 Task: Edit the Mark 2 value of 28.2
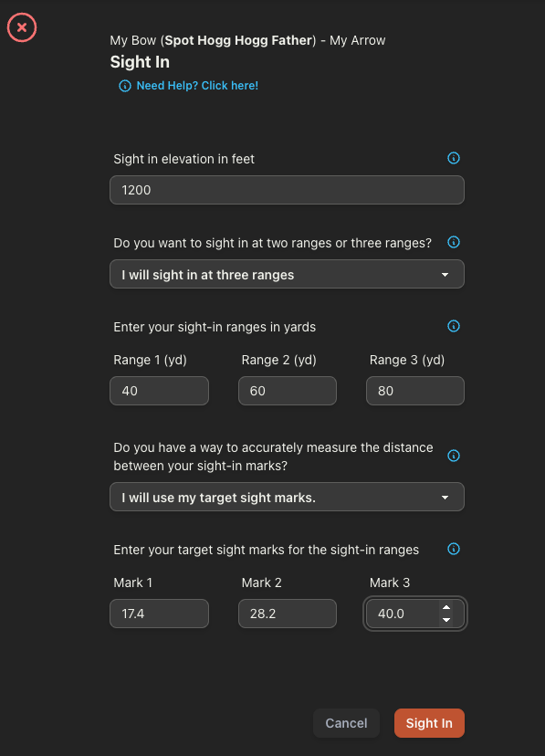[x=287, y=614]
